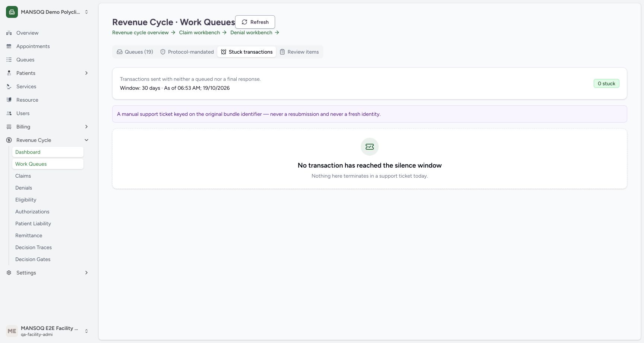Open the Claim workbench link
Screen dimensions: 644x343
(203, 32)
